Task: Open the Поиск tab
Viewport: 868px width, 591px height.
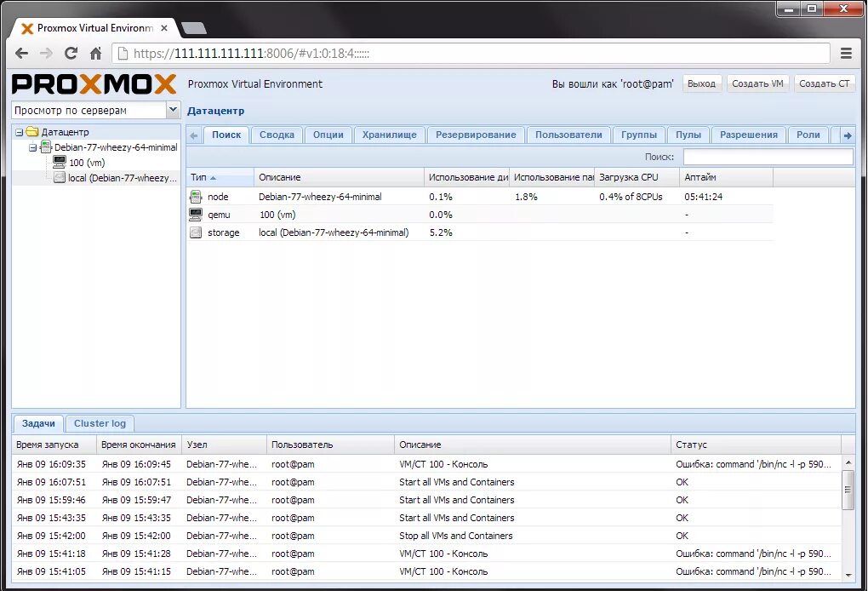Action: [226, 135]
